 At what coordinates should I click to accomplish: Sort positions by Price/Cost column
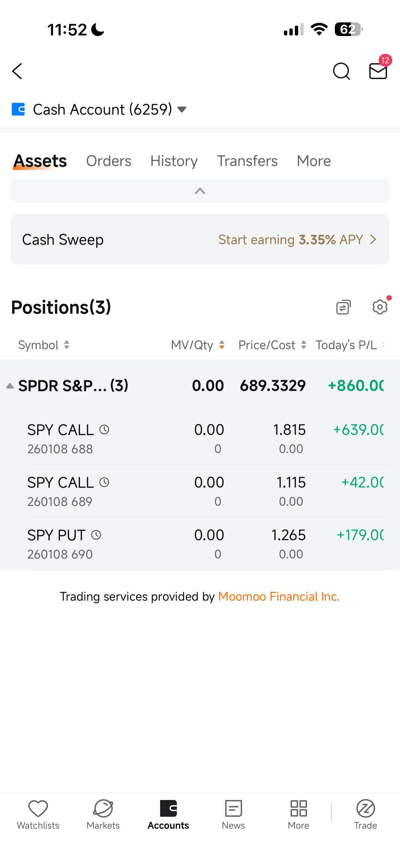tap(272, 345)
